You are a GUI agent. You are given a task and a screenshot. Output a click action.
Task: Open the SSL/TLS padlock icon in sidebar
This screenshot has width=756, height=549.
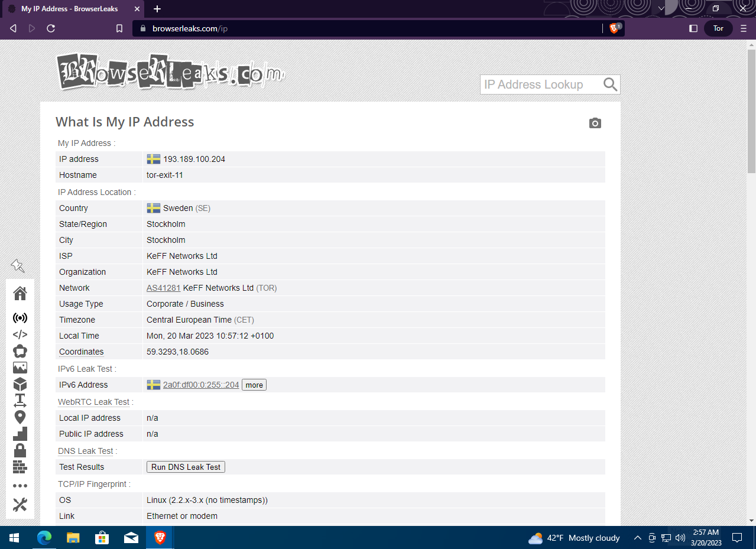click(x=20, y=450)
